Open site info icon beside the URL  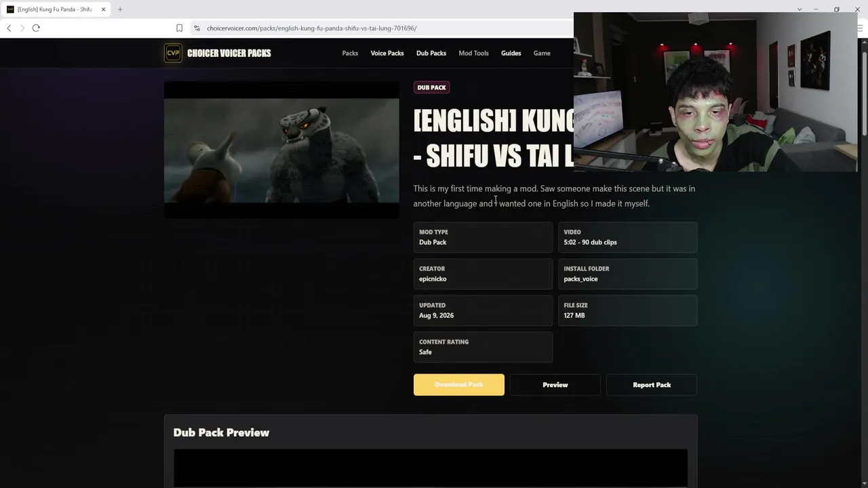click(x=197, y=28)
